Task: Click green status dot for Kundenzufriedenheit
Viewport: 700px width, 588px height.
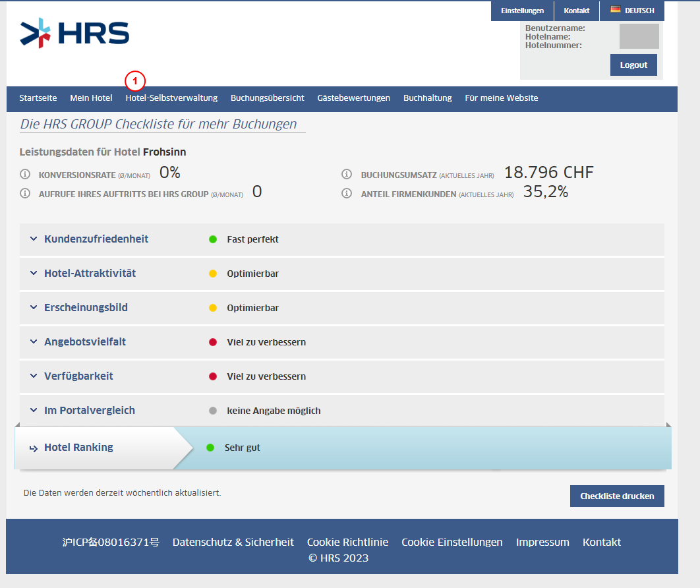Action: 213,239
